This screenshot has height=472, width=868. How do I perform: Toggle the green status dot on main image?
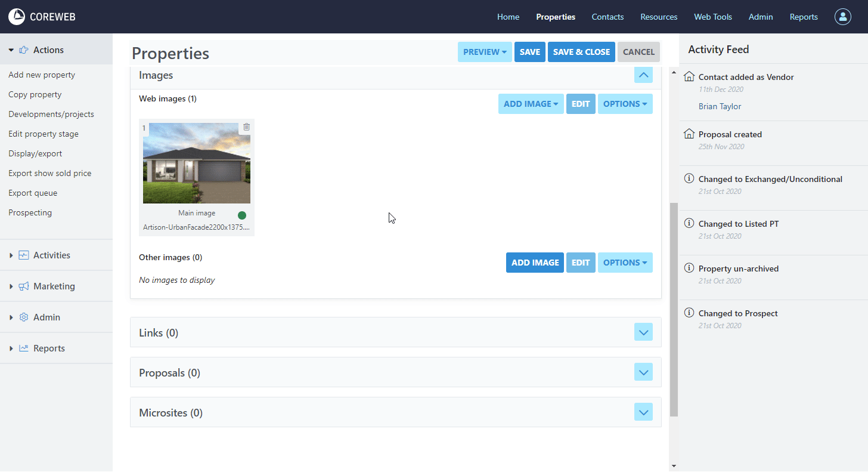[x=242, y=215]
